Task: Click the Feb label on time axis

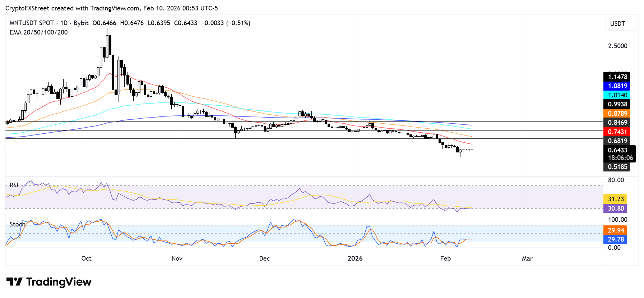Action: click(x=445, y=258)
